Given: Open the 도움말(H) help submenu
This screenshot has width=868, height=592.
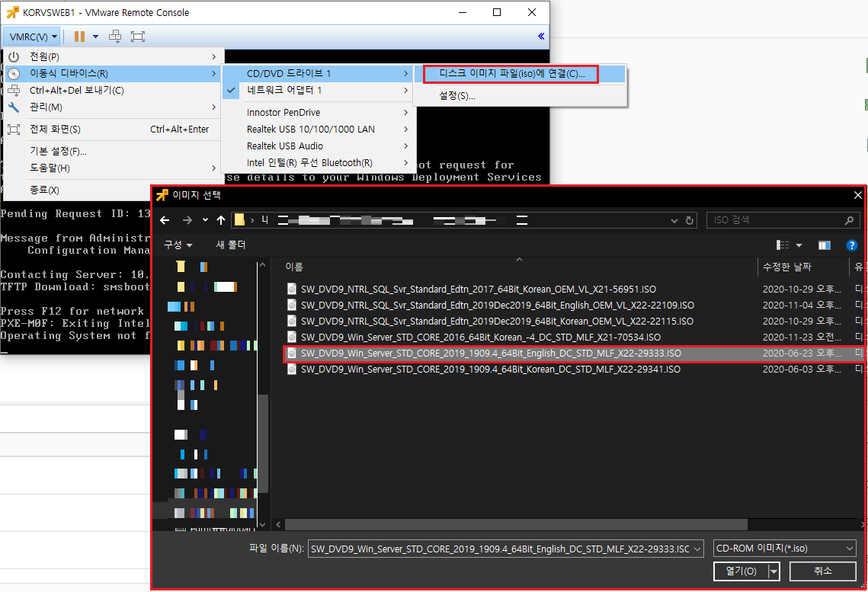Looking at the screenshot, I should pyautogui.click(x=114, y=168).
